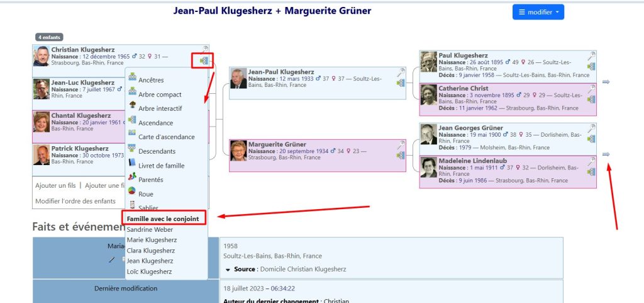Click the 'Ajouter un fils' link

pos(55,185)
